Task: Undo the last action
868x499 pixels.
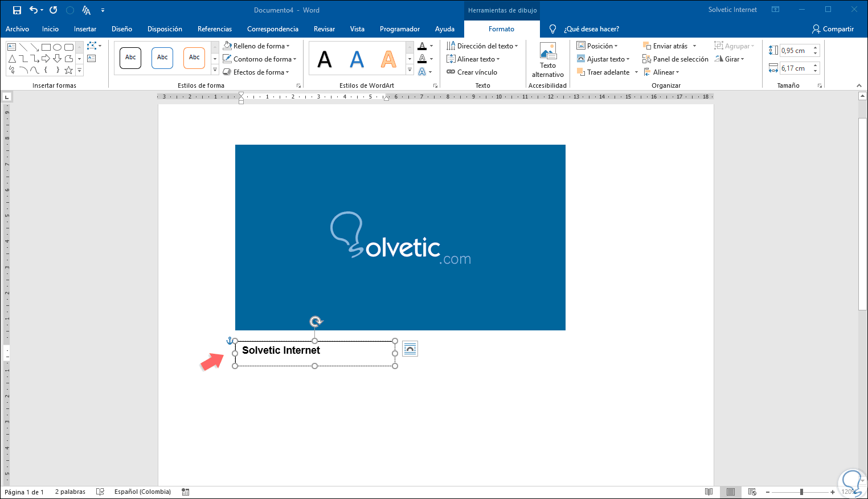Action: pyautogui.click(x=34, y=10)
